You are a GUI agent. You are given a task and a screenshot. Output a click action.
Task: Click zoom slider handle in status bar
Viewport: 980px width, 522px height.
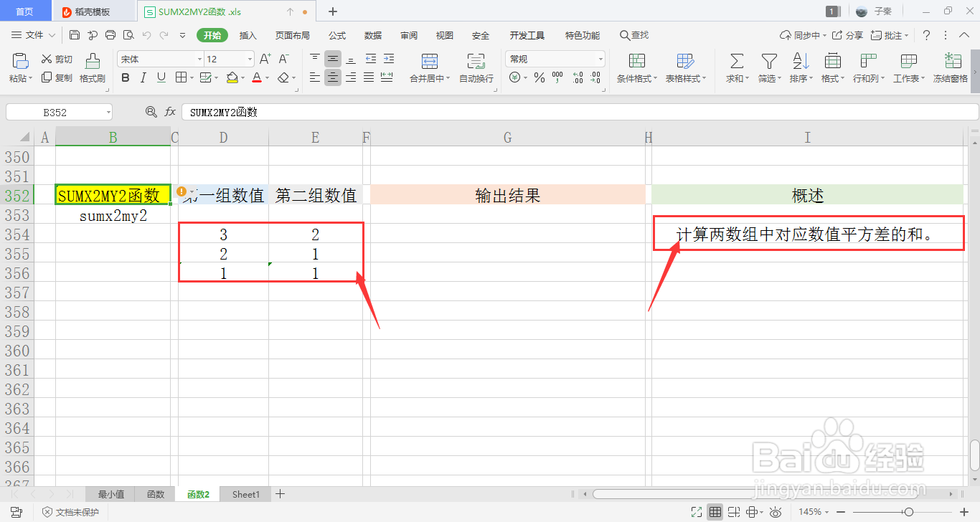(x=909, y=512)
